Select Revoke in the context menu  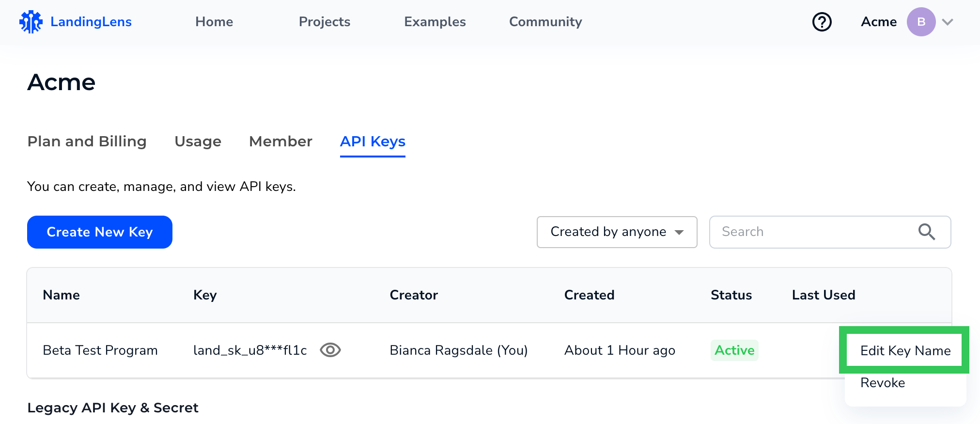pyautogui.click(x=883, y=383)
